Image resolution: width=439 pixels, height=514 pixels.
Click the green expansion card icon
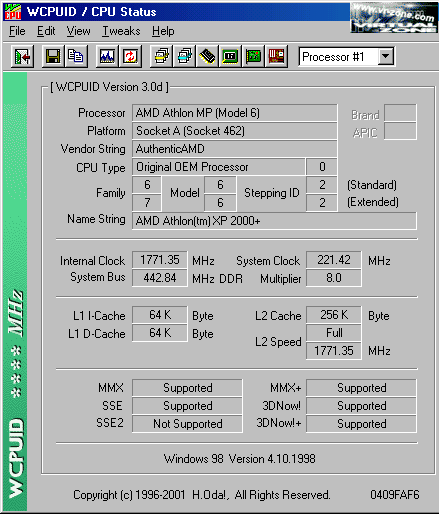[x=253, y=57]
